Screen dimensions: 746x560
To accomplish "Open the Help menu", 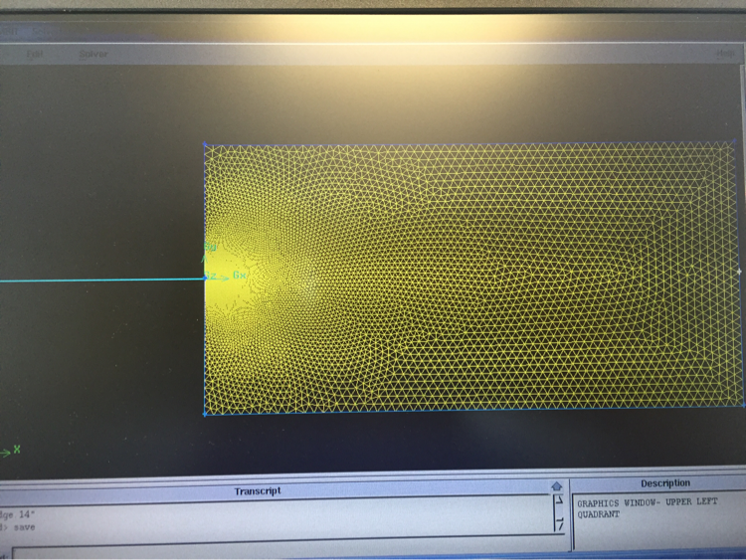I will 725,54.
